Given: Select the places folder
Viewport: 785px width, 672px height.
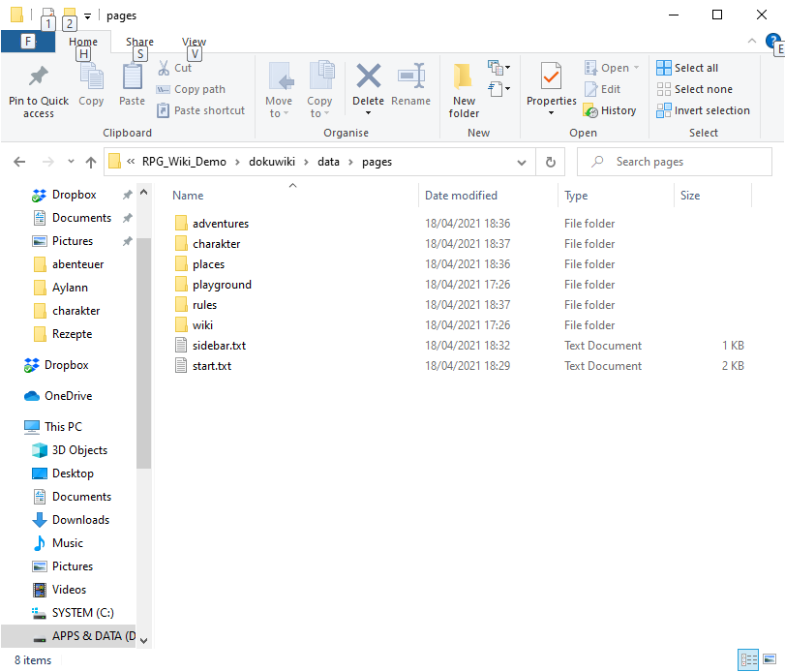Looking at the screenshot, I should point(209,264).
